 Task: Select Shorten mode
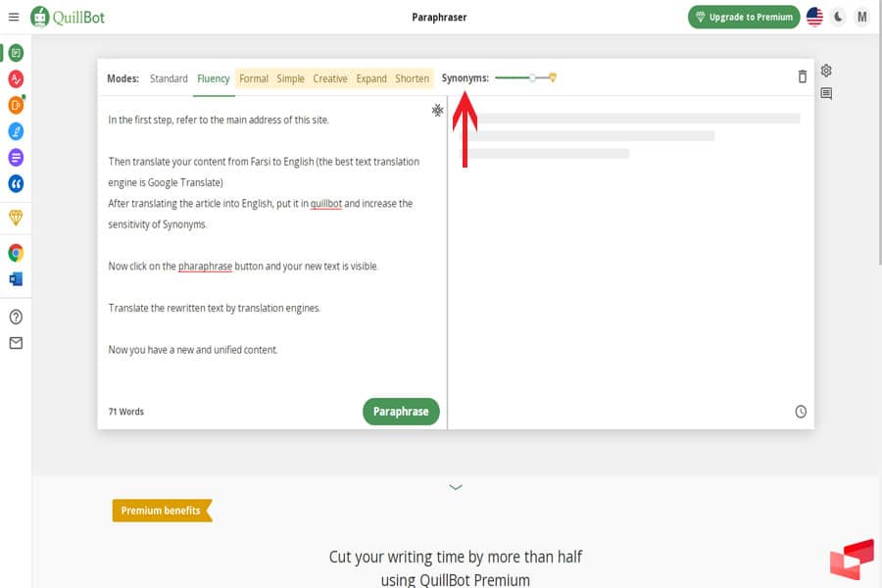point(412,78)
